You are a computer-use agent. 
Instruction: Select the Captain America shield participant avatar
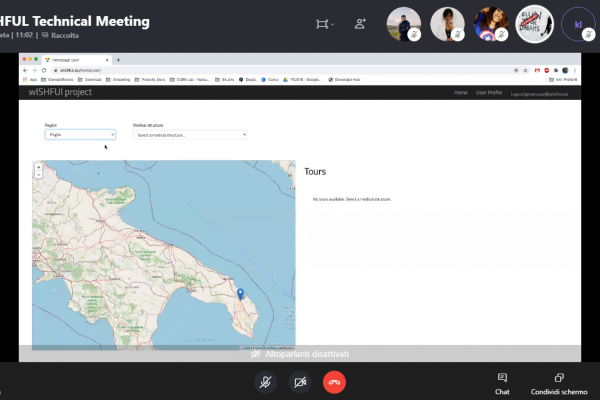pyautogui.click(x=491, y=24)
